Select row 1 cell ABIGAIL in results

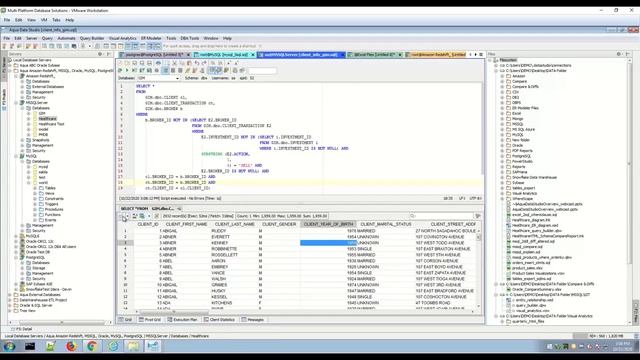(170, 231)
